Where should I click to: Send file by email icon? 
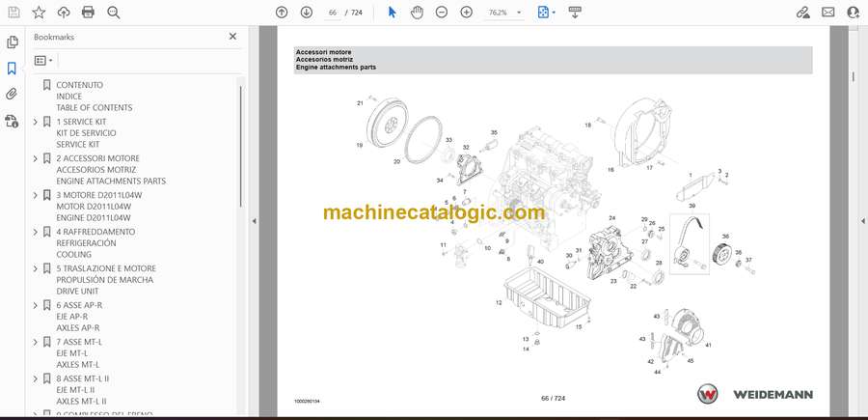tap(828, 13)
